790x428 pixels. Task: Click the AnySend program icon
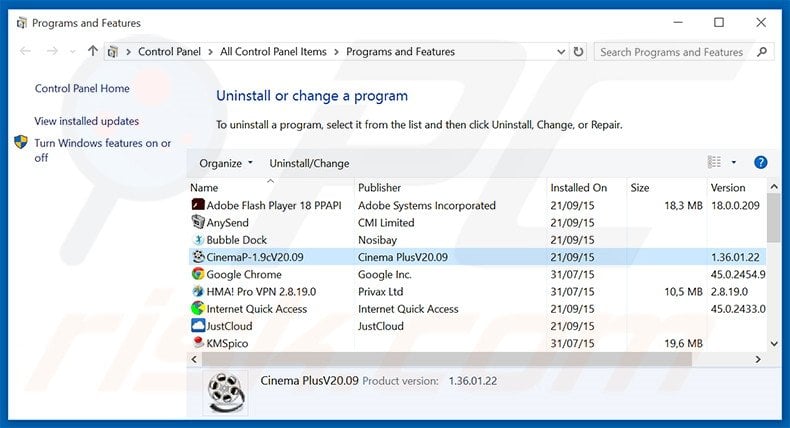coord(198,222)
